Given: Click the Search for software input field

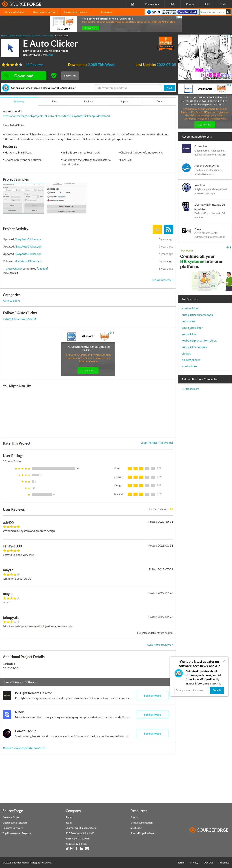Looking at the screenshot, I should [x=212, y=12].
